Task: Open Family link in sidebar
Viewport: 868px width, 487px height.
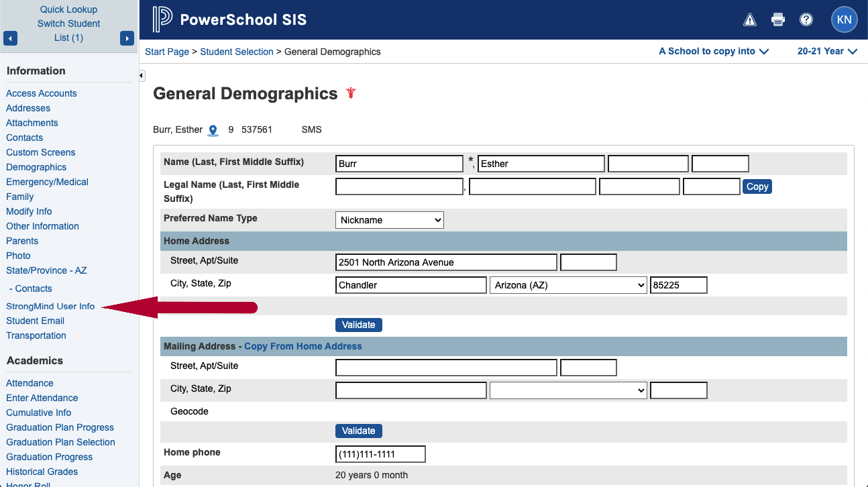Action: coord(20,197)
